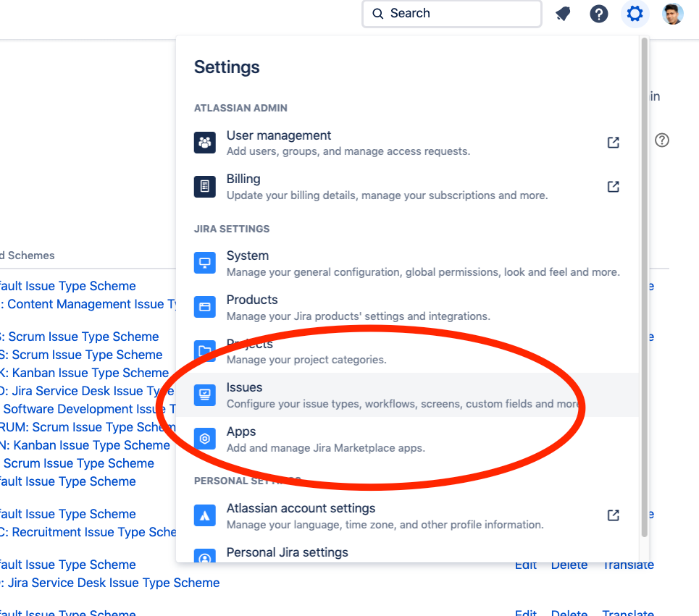Open Atlassian account settings entry
699x616 pixels.
tap(408, 515)
